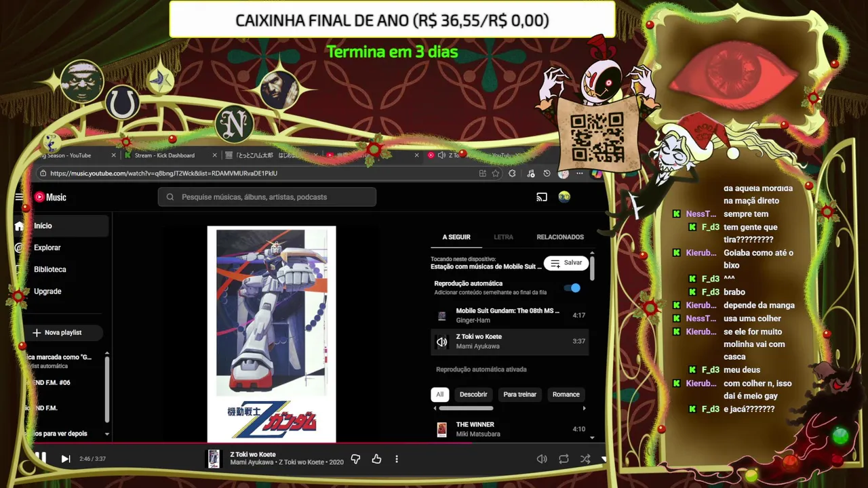
Task: Switch to LETRA tab
Action: tap(503, 237)
